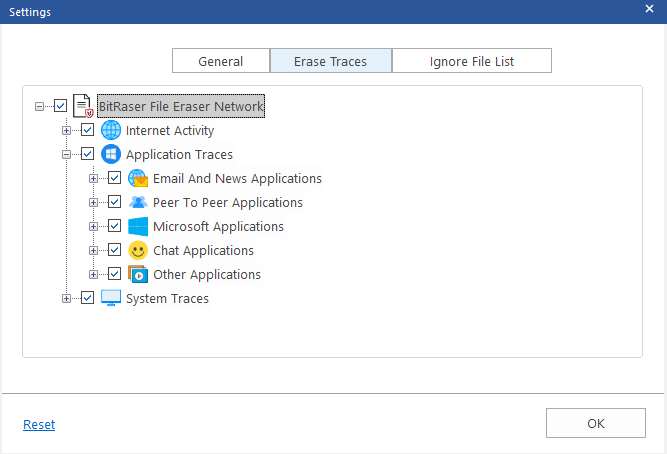
Task: Select the Chat Applications label
Action: click(203, 251)
